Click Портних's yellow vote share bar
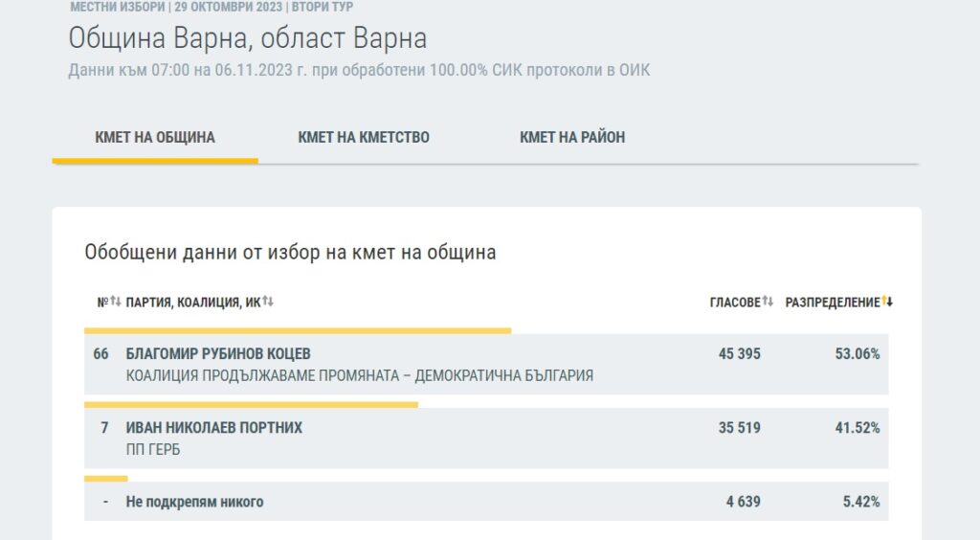 [252, 405]
